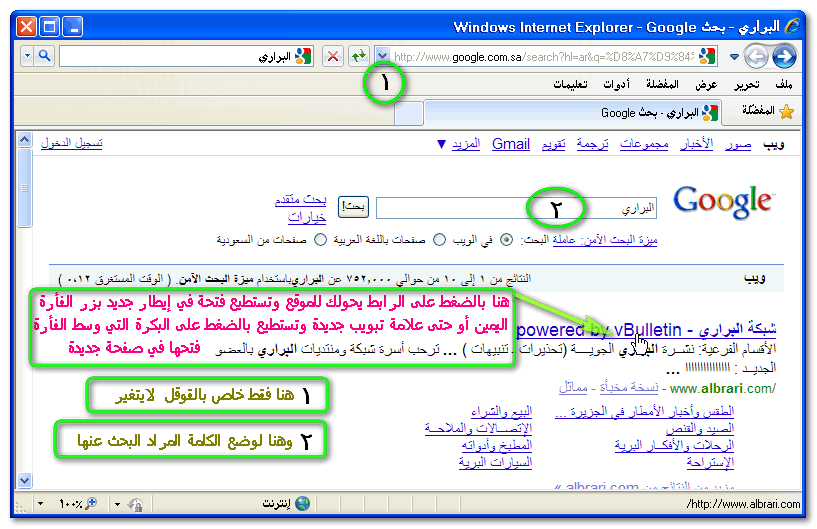Open the بحث متقدم advanced search link
Image resolution: width=817 pixels, height=529 pixels.
[300, 199]
